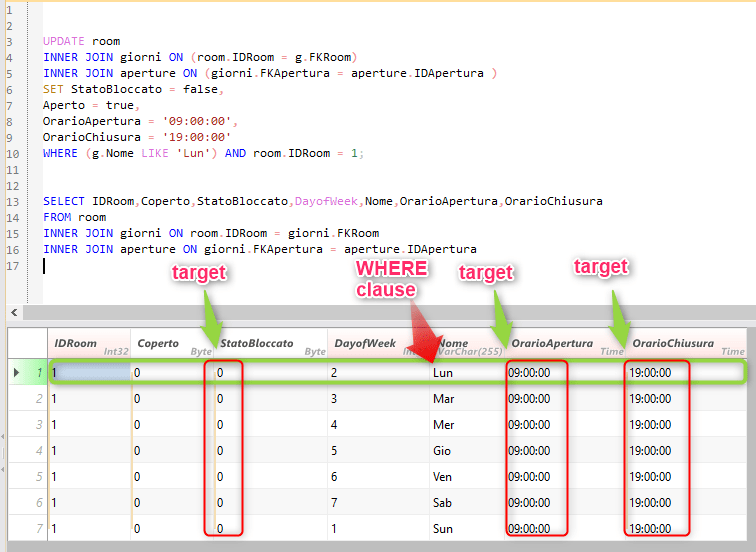Image resolution: width=756 pixels, height=552 pixels.
Task: Click the editor's left scroll arrow
Action: pyautogui.click(x=14, y=312)
